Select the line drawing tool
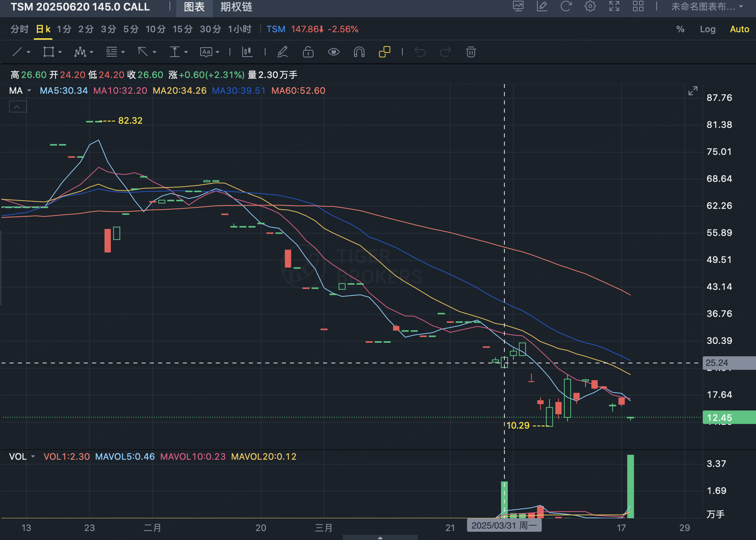This screenshot has height=540, width=756. (x=17, y=52)
